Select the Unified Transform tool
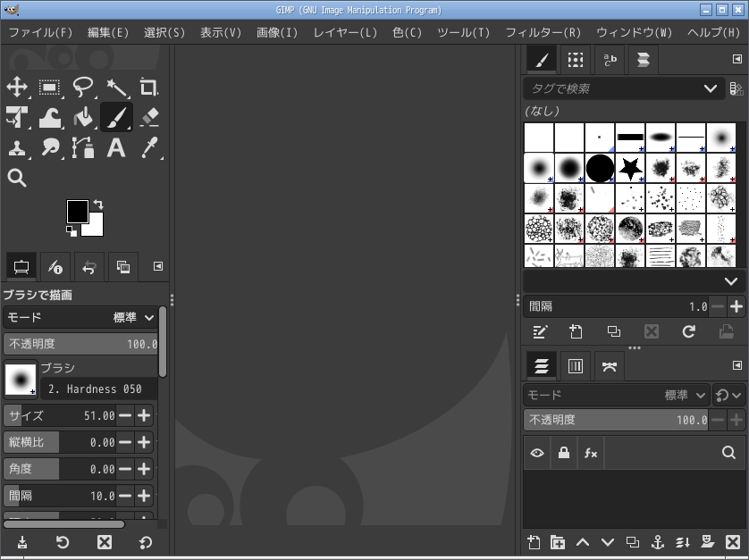Image resolution: width=749 pixels, height=560 pixels. [17, 117]
